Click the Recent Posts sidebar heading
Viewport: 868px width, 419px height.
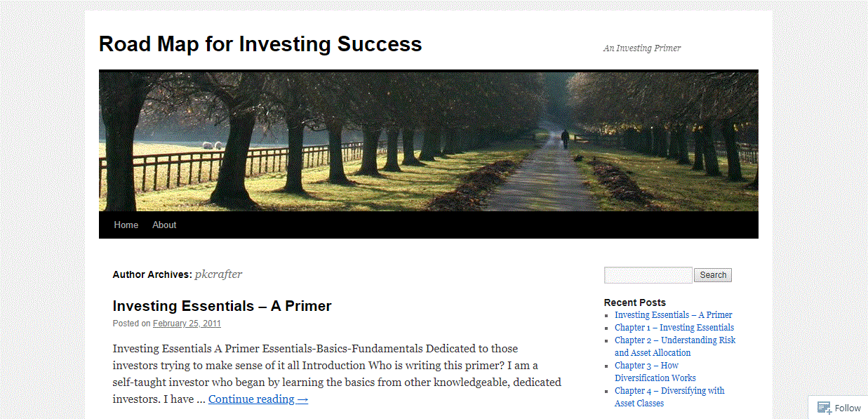tap(634, 302)
